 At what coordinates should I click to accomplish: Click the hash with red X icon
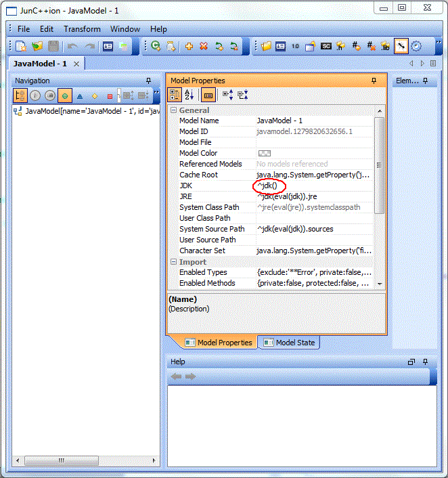371,46
